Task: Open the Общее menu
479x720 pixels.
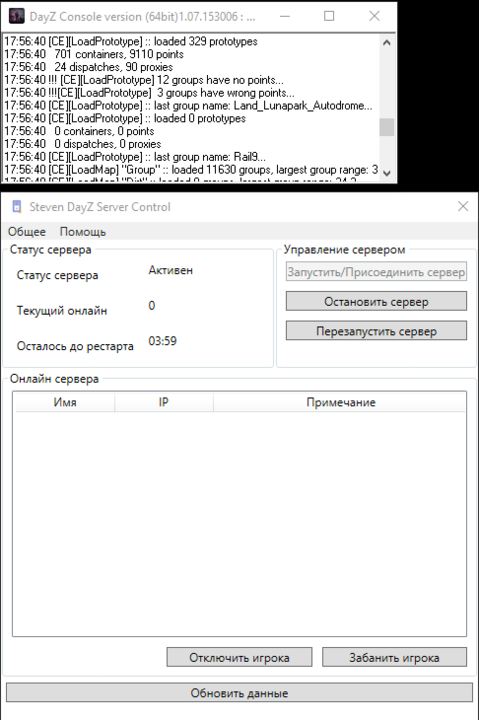Action: 27,231
